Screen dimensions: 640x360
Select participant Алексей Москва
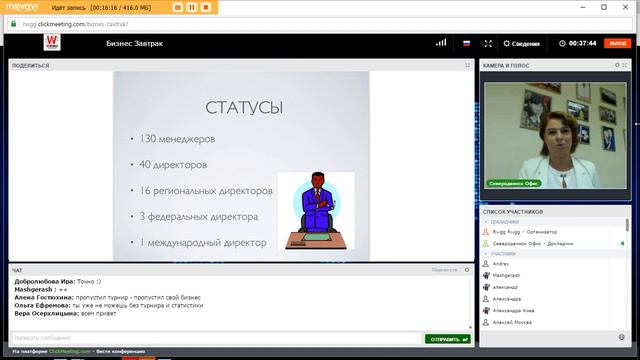512,322
